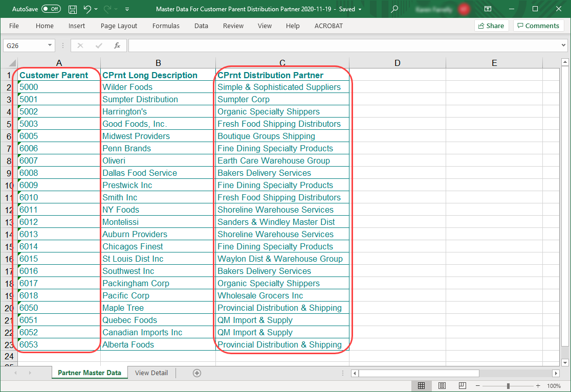Toggle the AutoSave switch
Viewport: 571px width, 392px height.
51,9
